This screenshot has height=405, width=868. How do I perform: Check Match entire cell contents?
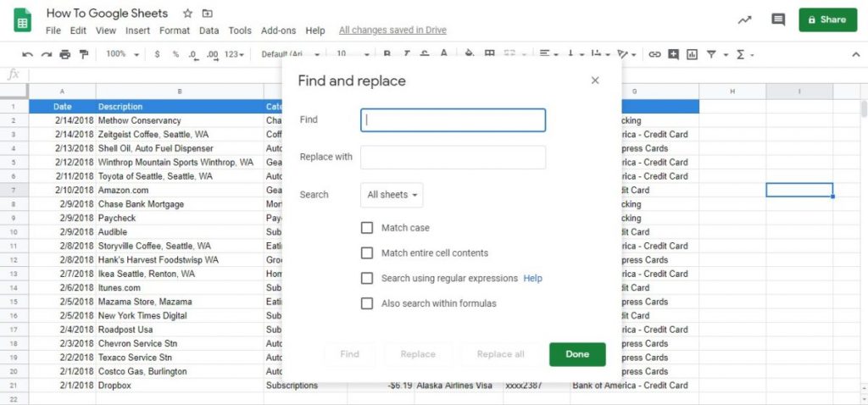point(367,252)
